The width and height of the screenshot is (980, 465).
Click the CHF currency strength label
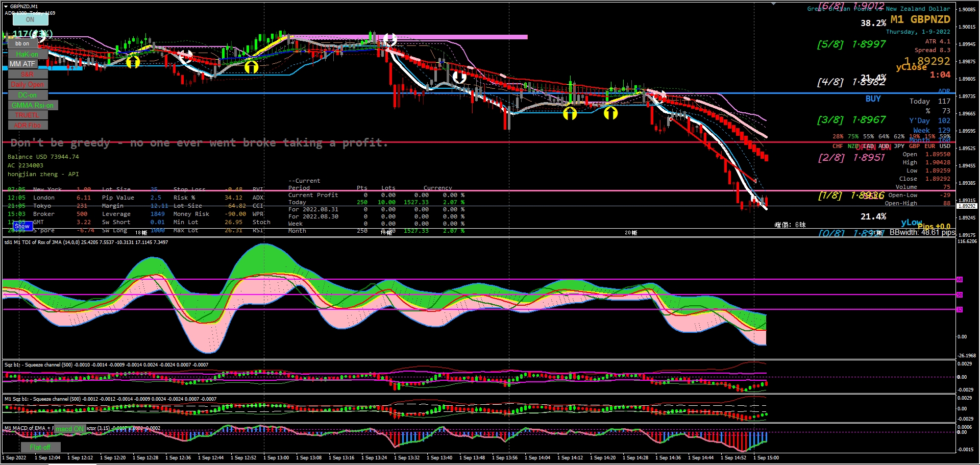838,146
